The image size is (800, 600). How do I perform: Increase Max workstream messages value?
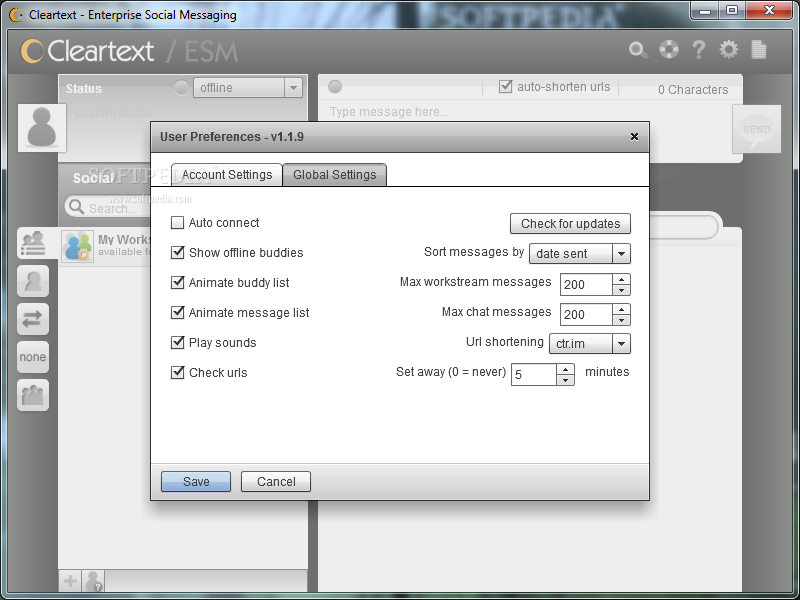[x=621, y=279]
